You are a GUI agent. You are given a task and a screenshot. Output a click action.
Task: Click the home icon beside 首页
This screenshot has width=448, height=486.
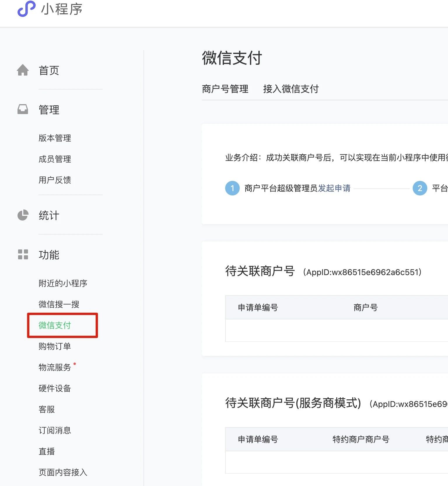(23, 70)
